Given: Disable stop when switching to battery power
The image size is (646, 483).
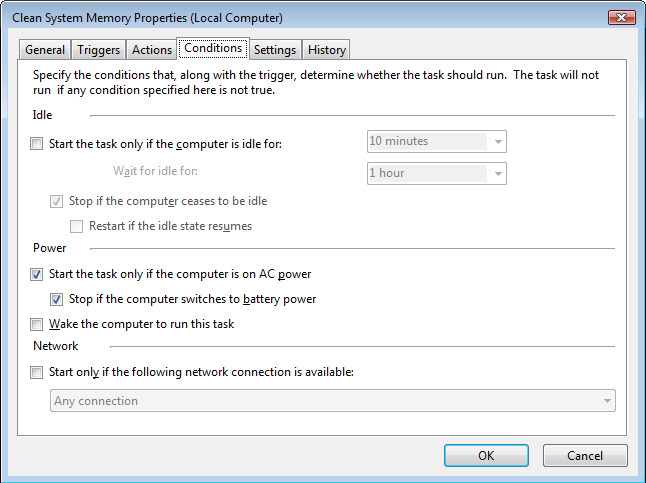Looking at the screenshot, I should (x=57, y=299).
